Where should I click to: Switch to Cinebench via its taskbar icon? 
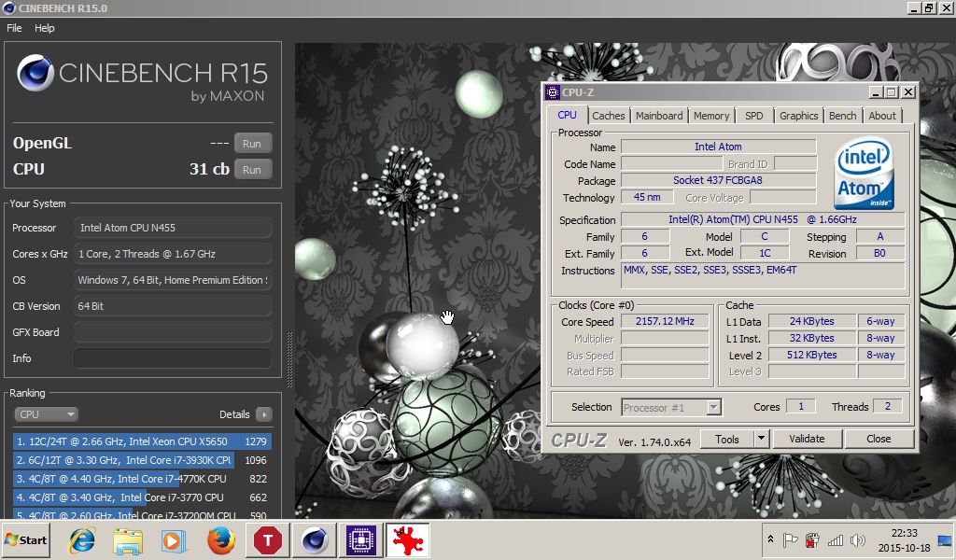[315, 540]
